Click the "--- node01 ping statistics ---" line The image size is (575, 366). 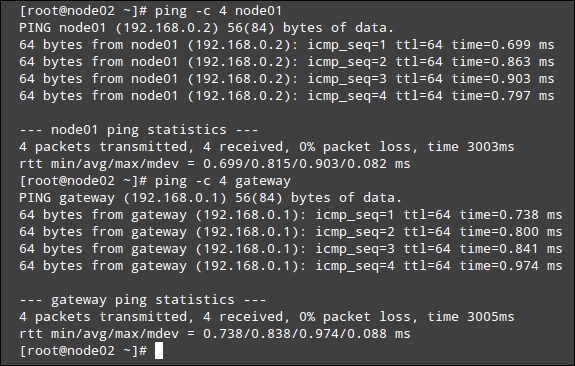click(x=139, y=130)
